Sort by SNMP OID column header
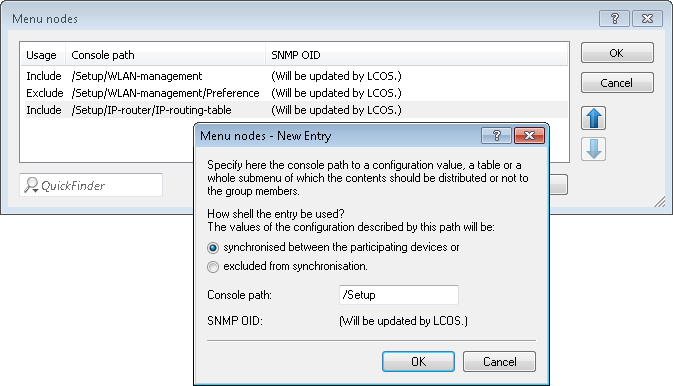The width and height of the screenshot is (673, 386). 417,55
